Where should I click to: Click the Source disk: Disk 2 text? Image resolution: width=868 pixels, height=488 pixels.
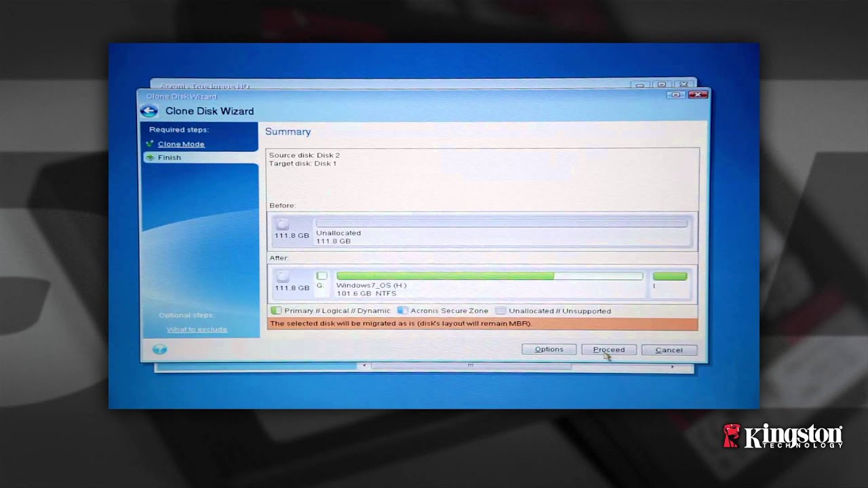tap(304, 155)
